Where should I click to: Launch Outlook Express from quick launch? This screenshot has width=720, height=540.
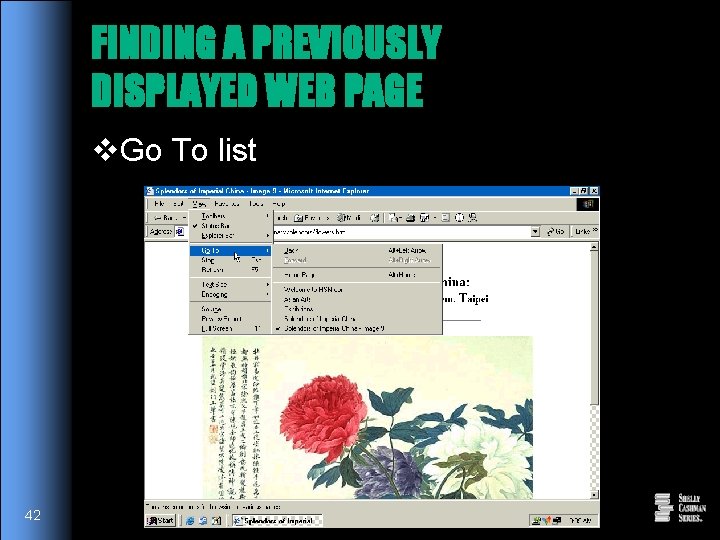203,521
